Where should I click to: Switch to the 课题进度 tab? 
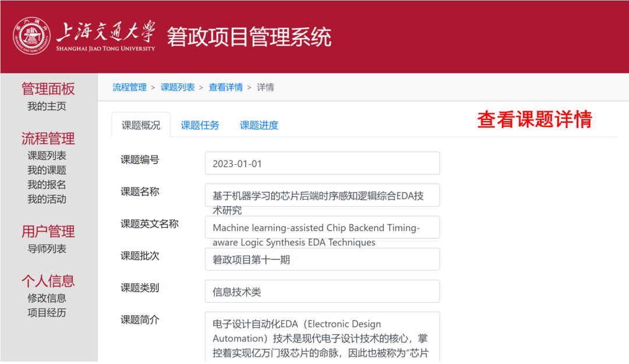tap(259, 125)
